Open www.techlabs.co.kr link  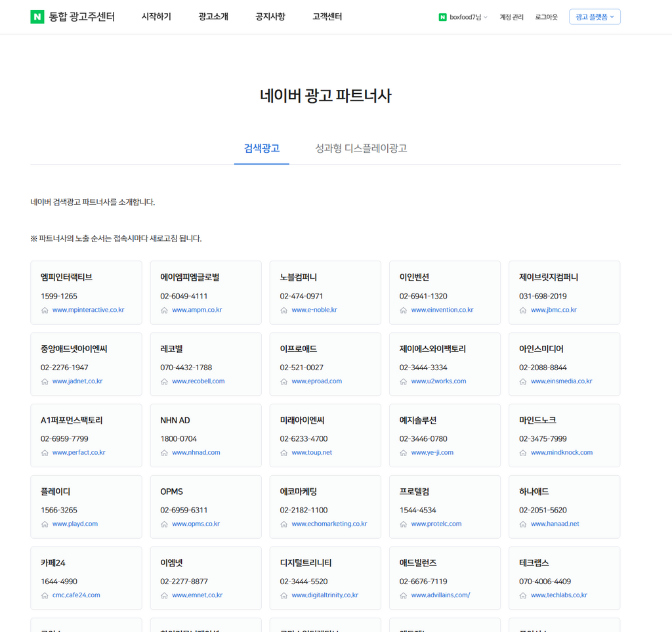(559, 595)
